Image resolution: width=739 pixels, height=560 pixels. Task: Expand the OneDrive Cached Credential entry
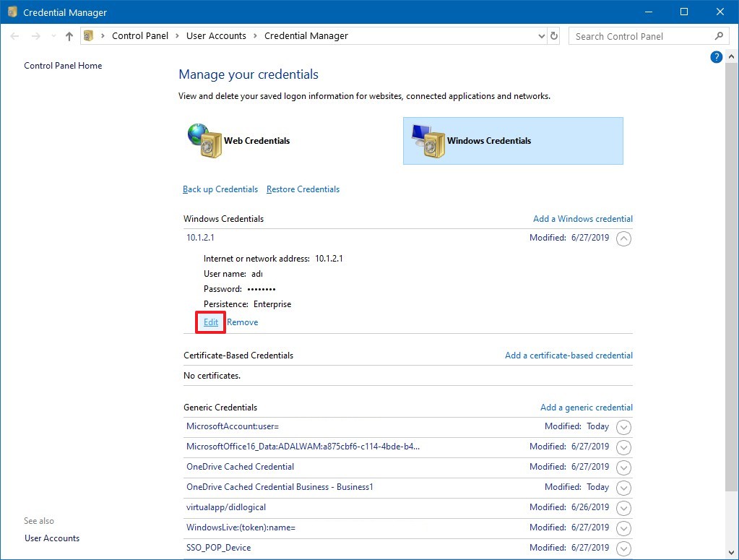tap(623, 468)
